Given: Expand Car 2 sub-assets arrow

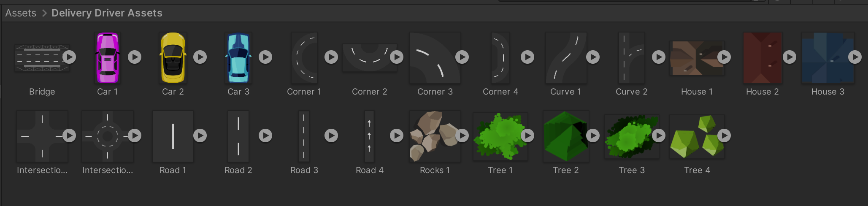Looking at the screenshot, I should point(200,57).
